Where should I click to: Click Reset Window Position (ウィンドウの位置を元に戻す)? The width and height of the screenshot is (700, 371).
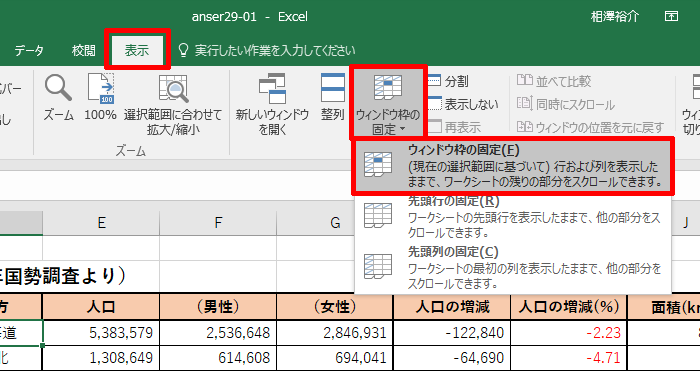(x=590, y=128)
